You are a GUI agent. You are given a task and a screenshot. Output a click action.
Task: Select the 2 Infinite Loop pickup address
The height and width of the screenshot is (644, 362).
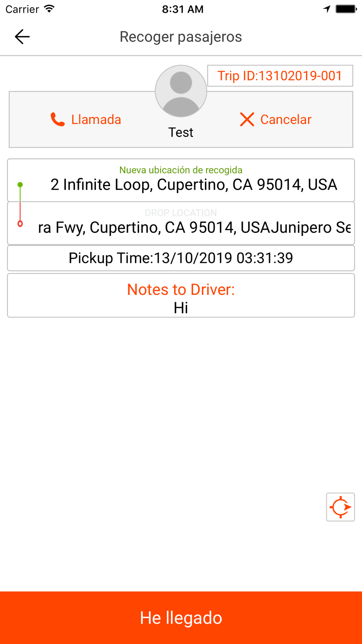[194, 185]
